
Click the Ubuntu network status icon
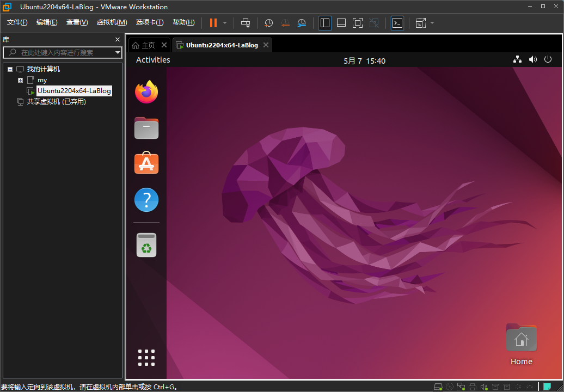click(517, 59)
